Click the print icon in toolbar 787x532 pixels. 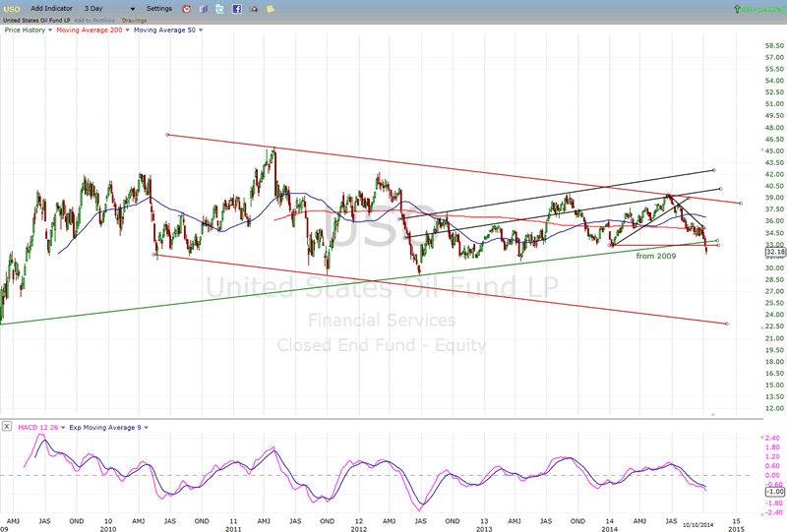252,9
